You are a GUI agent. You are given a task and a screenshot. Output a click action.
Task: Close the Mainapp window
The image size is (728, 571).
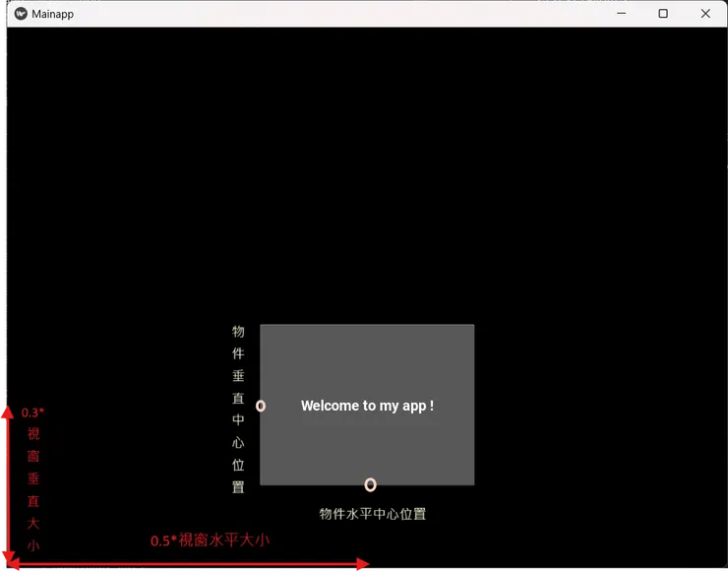tap(705, 14)
